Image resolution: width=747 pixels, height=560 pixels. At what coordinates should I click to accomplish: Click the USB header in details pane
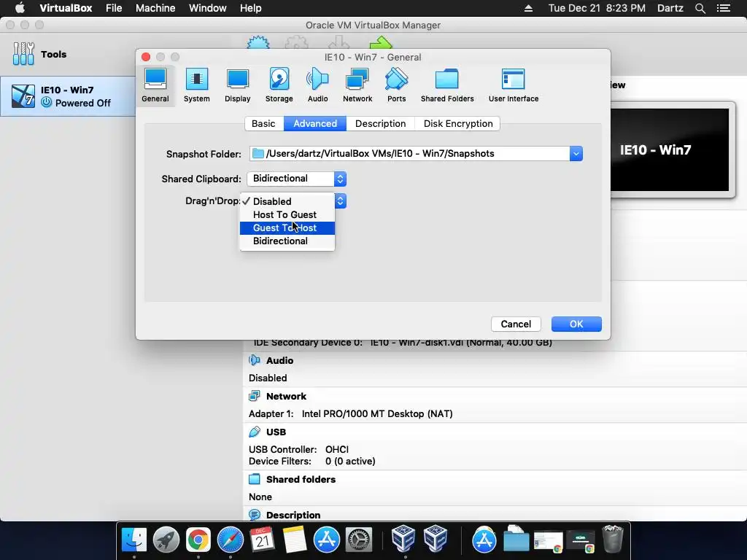coord(276,432)
